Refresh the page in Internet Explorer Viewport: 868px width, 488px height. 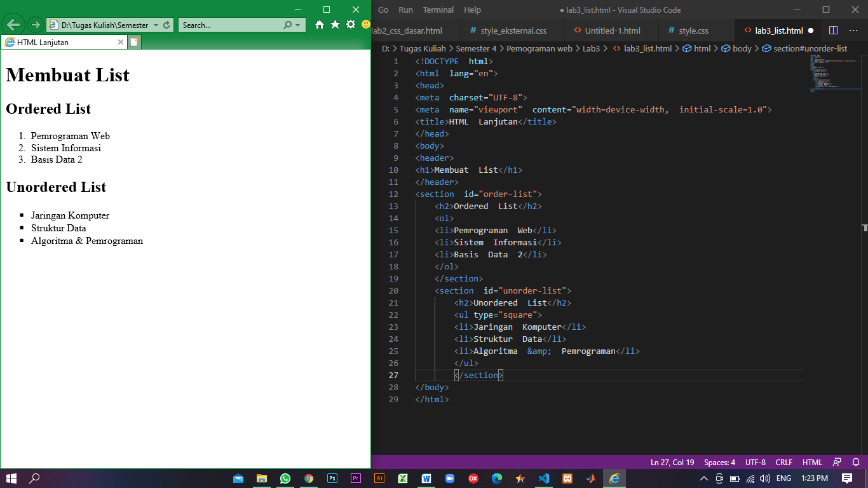point(166,25)
